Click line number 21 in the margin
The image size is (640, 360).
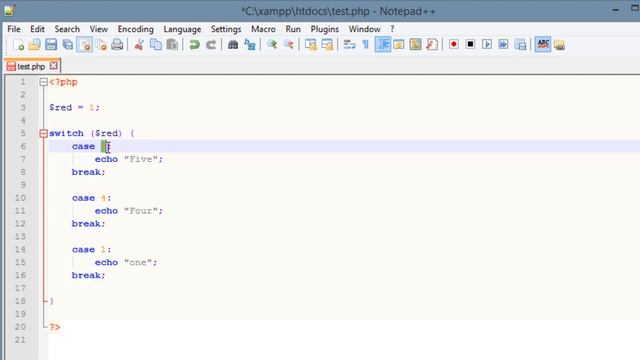click(20, 340)
